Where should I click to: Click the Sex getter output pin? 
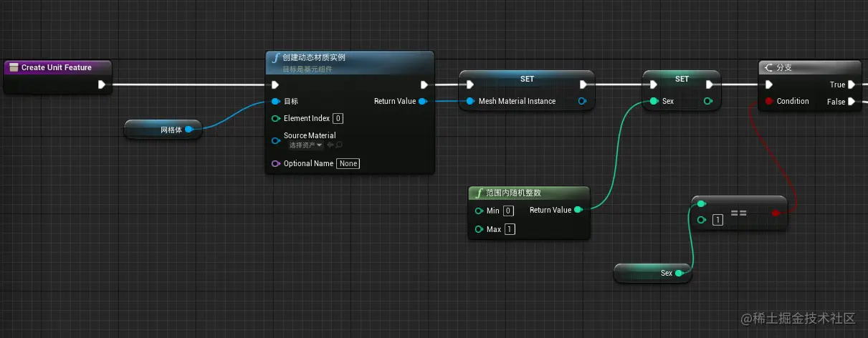coord(679,273)
